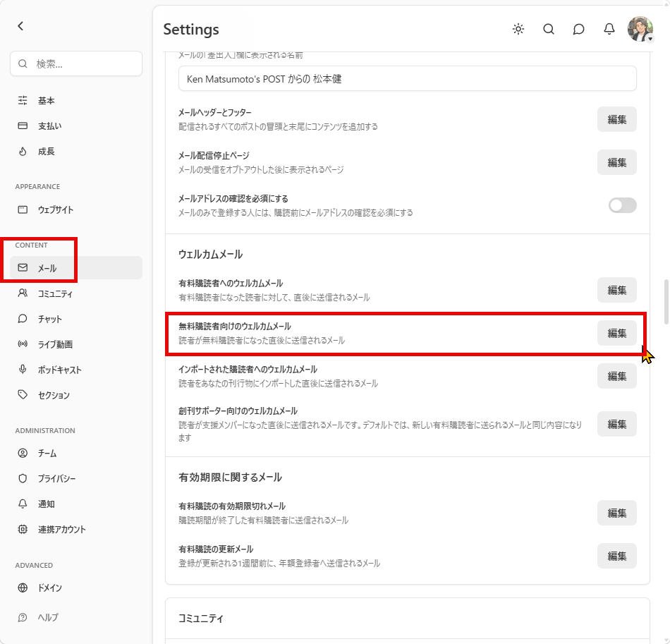This screenshot has height=644, width=670.
Task: Open 通知 administration label
Action: click(x=46, y=504)
